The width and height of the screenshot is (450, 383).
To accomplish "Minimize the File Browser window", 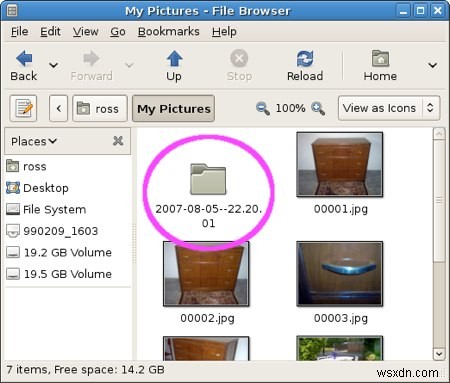I will pos(404,11).
